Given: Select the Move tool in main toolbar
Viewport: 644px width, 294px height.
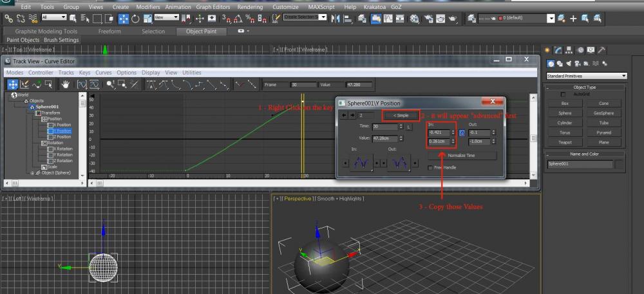Looking at the screenshot, I should tap(124, 19).
